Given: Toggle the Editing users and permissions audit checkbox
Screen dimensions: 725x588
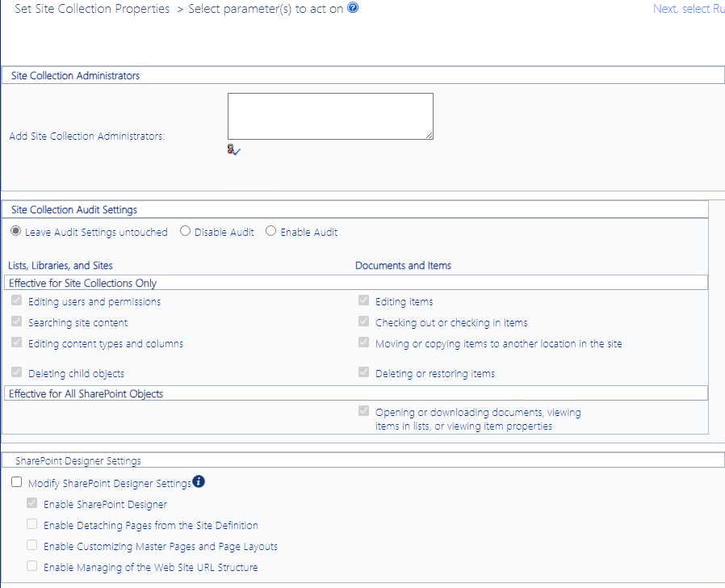Looking at the screenshot, I should point(16,300).
